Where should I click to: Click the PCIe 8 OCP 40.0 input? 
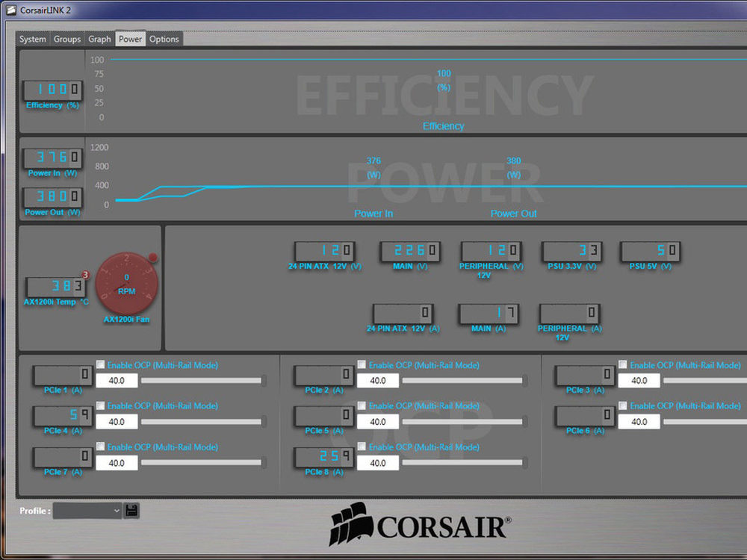click(378, 462)
